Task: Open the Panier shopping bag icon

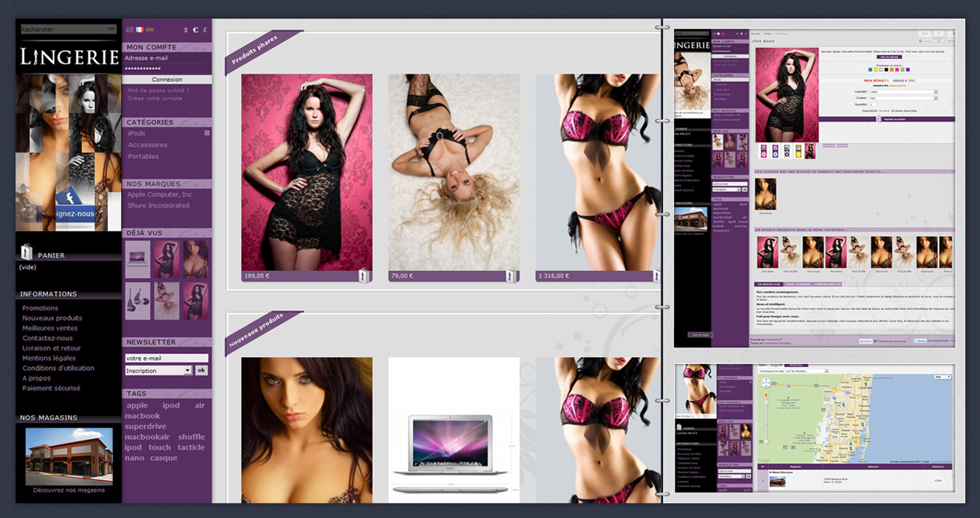Action: coord(26,251)
